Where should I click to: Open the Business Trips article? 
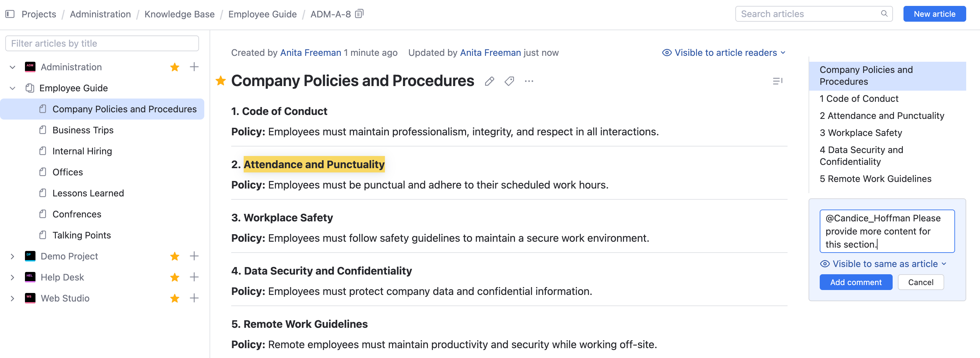[83, 130]
